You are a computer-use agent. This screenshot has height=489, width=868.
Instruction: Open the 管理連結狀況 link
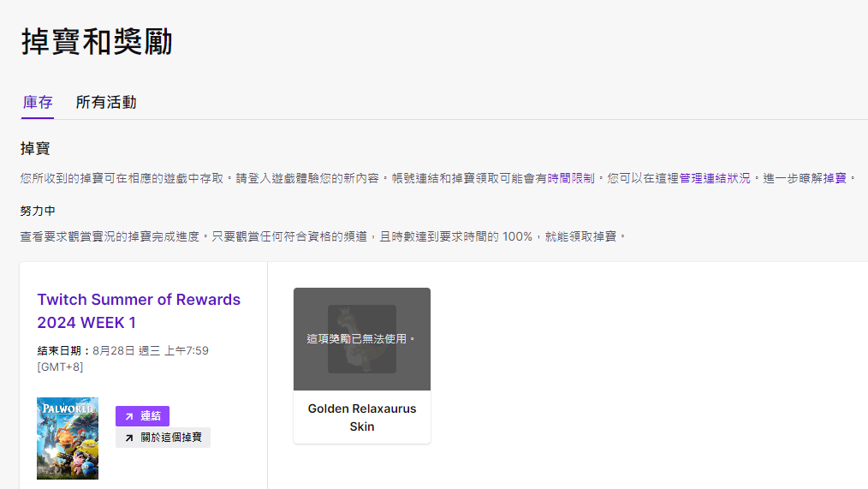(715, 178)
